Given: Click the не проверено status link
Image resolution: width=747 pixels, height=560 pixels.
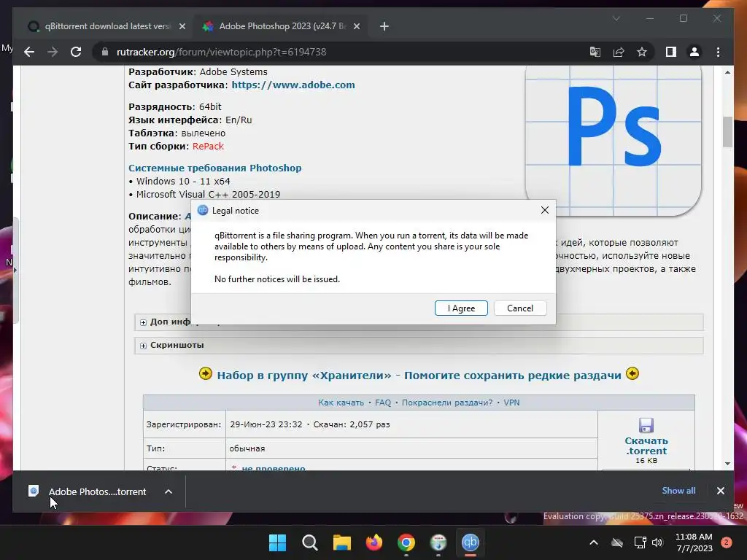Looking at the screenshot, I should [x=274, y=467].
